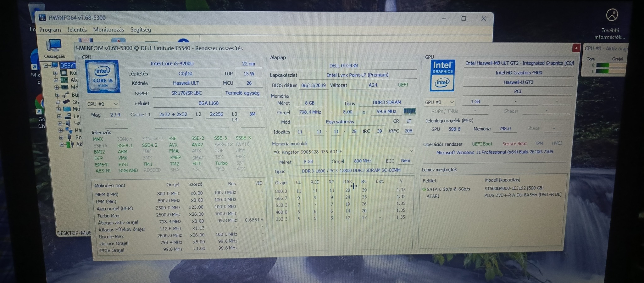The image size is (644, 283).
Task: Click the bus icon beside Bu tree row
Action: pos(66,94)
